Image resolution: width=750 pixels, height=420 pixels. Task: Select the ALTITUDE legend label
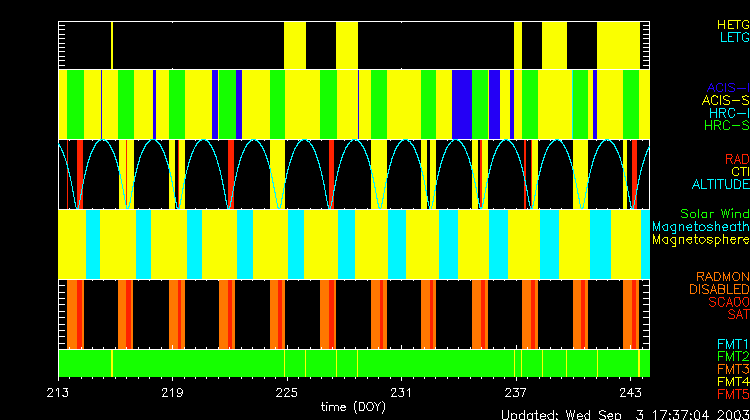[720, 184]
